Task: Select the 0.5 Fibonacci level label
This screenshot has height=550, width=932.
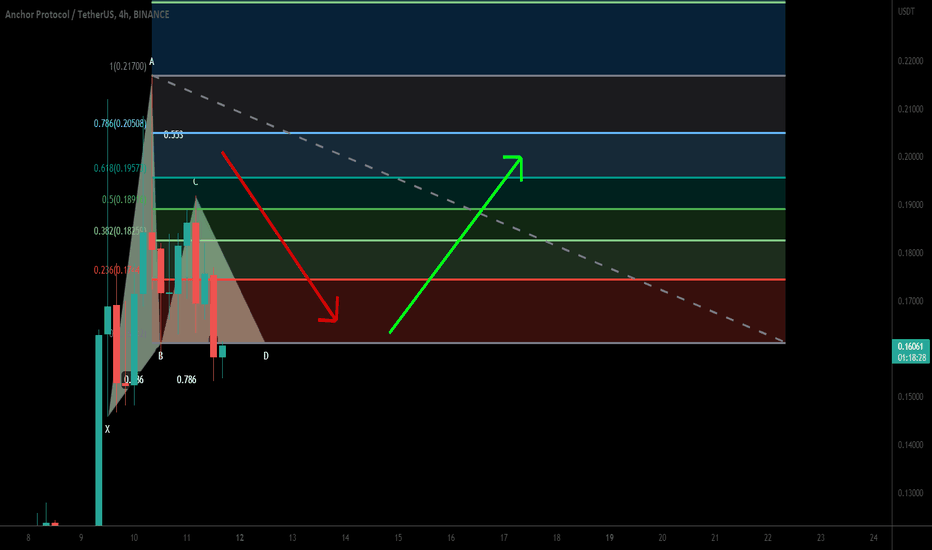Action: click(x=124, y=199)
